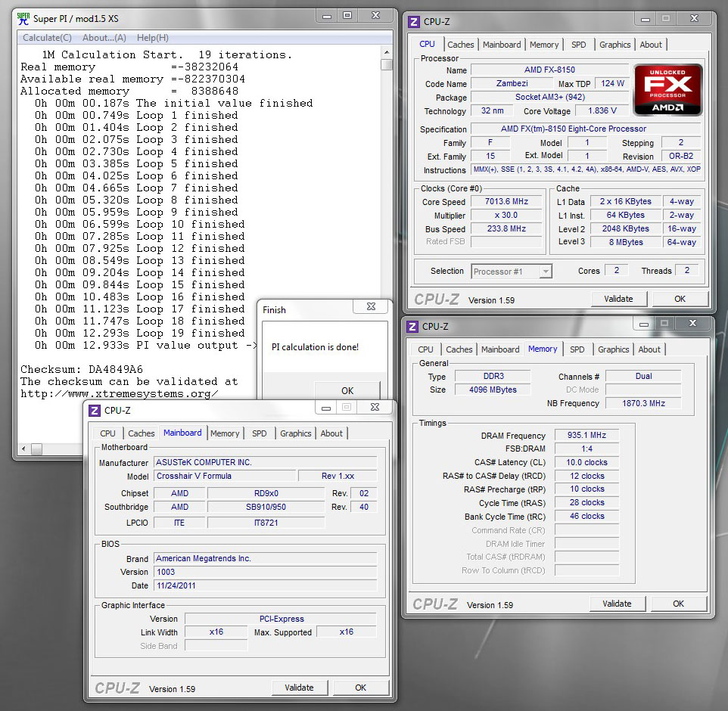Screen dimensions: 728x711
Task: Switch to Graphics tab in Mainboard window
Action: 295,433
